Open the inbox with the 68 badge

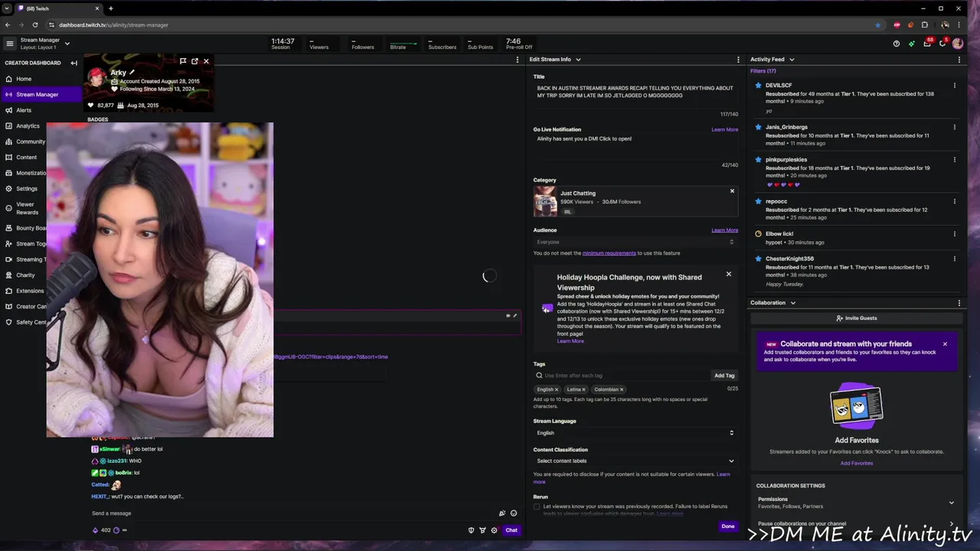click(x=927, y=44)
